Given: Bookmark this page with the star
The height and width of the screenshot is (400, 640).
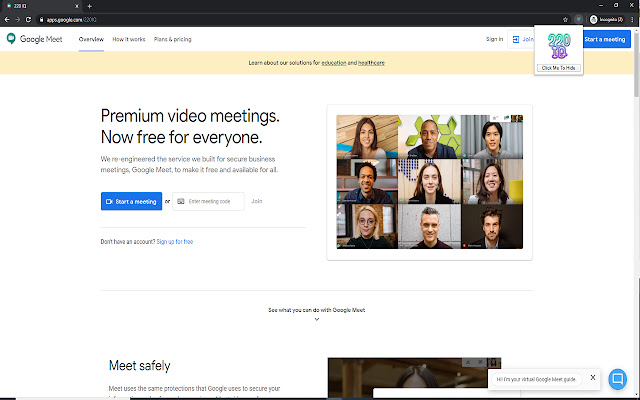Looking at the screenshot, I should point(565,19).
